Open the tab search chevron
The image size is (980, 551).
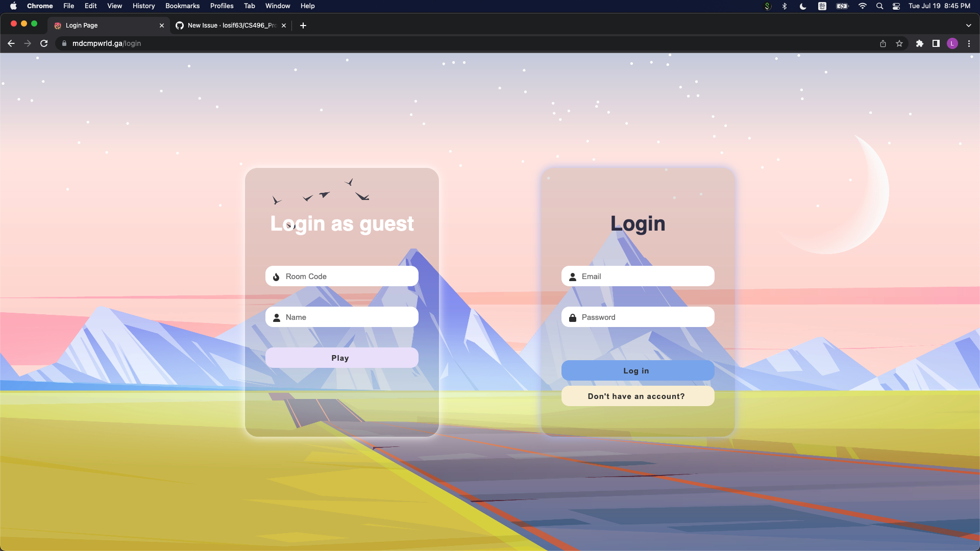[x=969, y=26]
